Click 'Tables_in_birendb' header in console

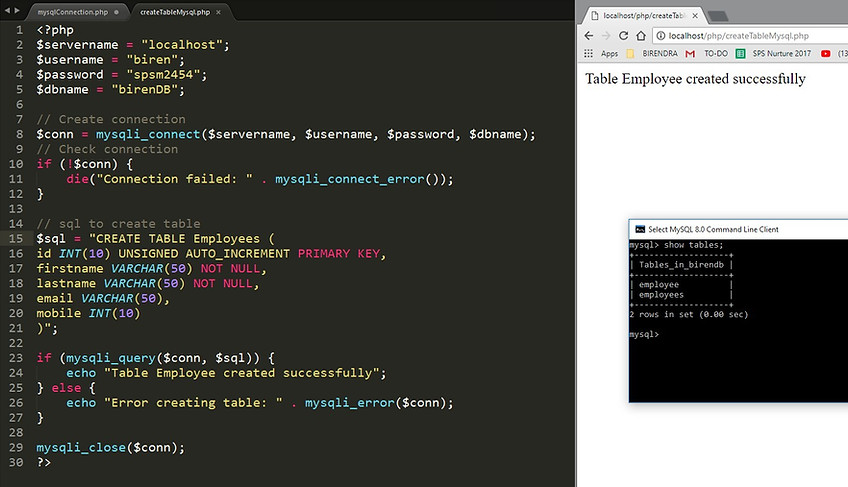coord(681,265)
